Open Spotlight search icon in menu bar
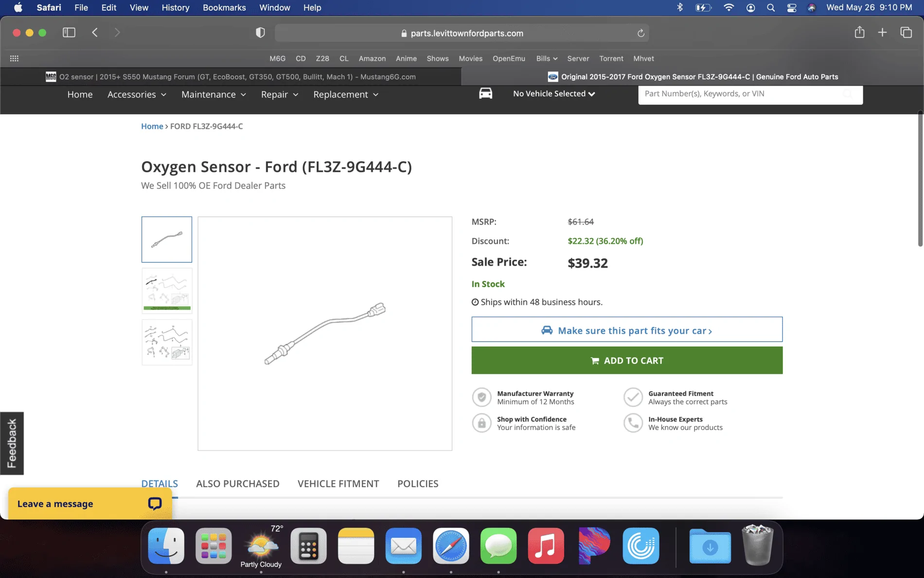Image resolution: width=924 pixels, height=578 pixels. [771, 8]
